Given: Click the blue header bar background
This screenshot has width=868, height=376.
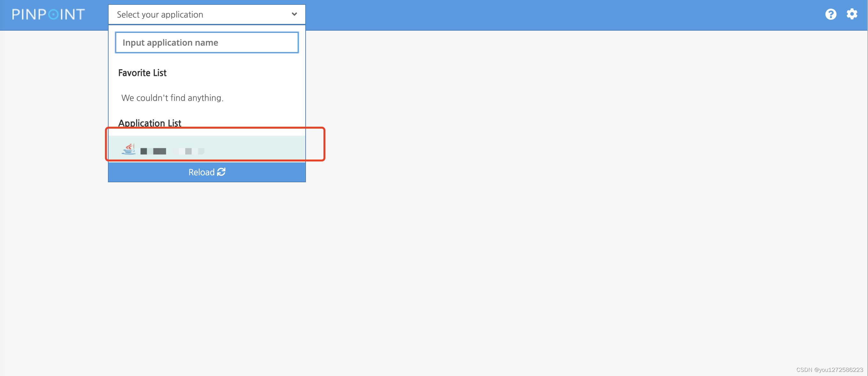Looking at the screenshot, I should [539, 15].
